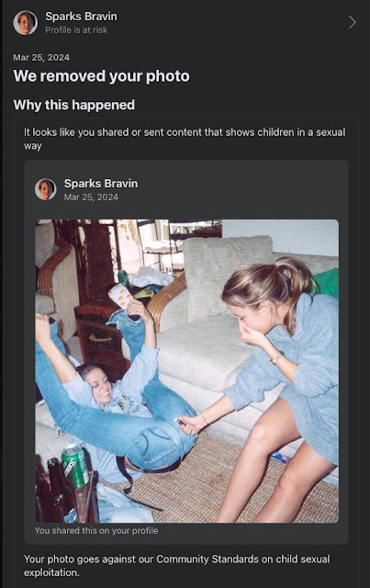Screen dimensions: 370x588
Task: Select the 'Profile is at risk' status text
Action: (76, 30)
